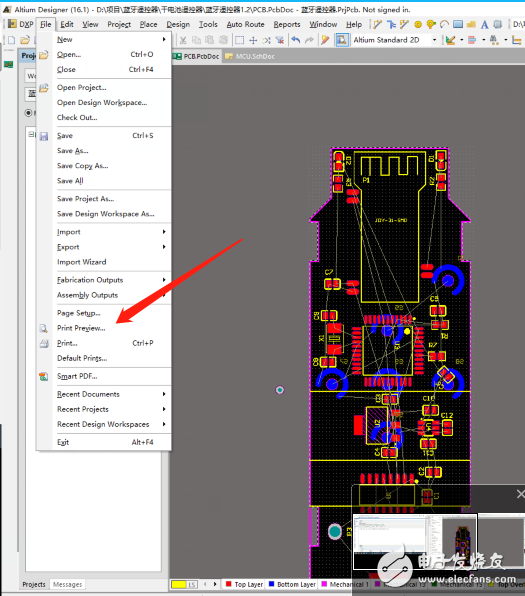Expand the Recent Projects submenu
The image size is (525, 596).
point(164,409)
